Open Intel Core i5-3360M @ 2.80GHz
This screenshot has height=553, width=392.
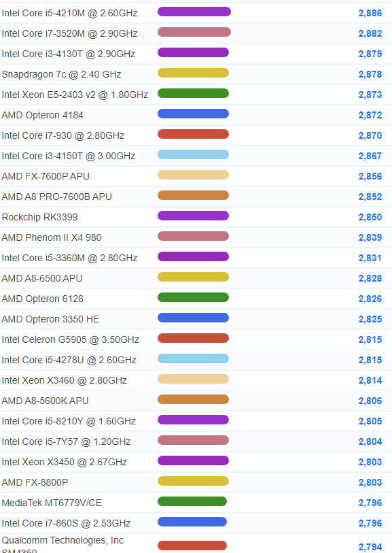coord(69,258)
